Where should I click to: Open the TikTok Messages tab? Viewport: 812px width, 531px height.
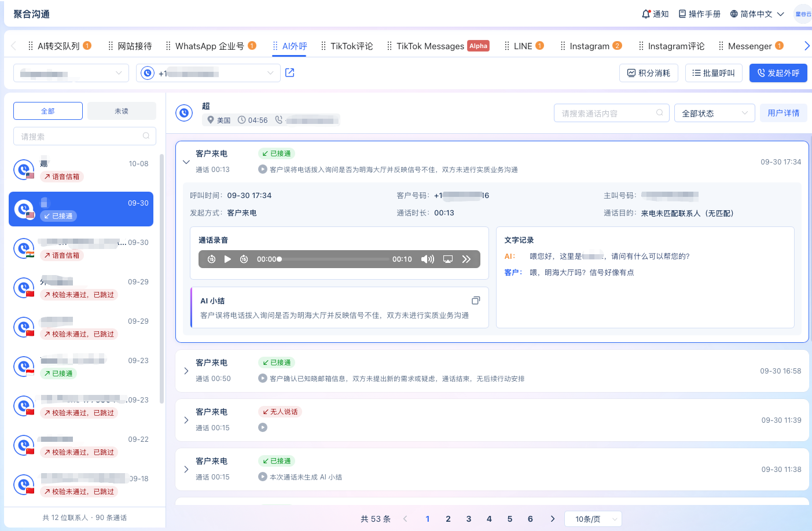point(438,46)
